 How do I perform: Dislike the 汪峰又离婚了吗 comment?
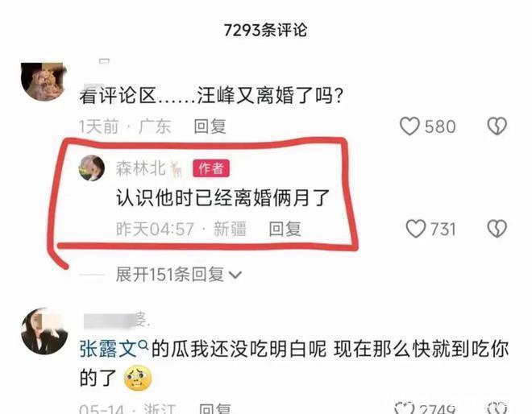point(497,126)
